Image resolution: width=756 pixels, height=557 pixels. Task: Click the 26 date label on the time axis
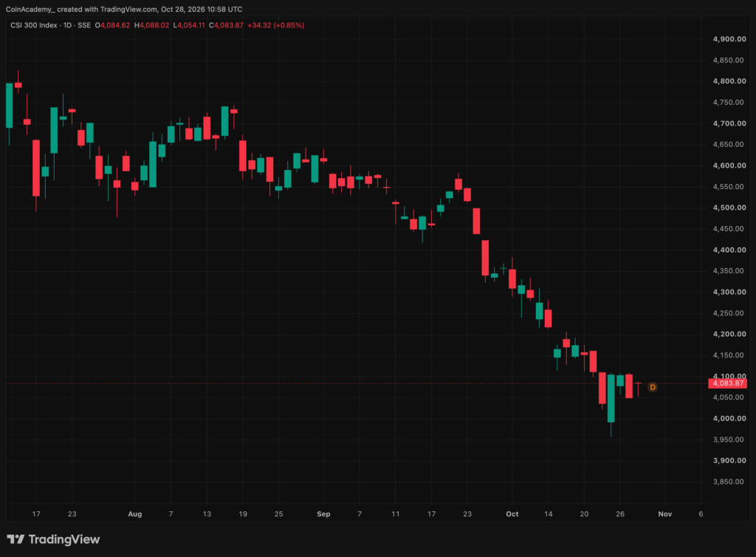click(620, 514)
